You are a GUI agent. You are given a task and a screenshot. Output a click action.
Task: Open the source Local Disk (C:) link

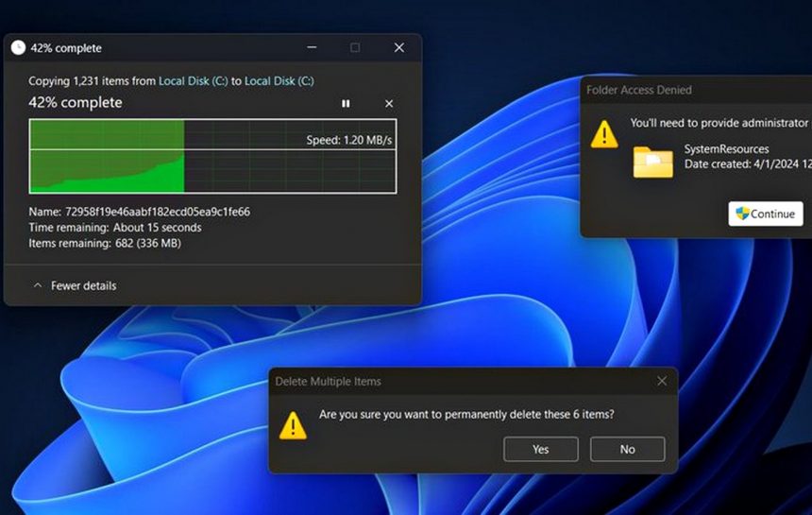tap(194, 81)
